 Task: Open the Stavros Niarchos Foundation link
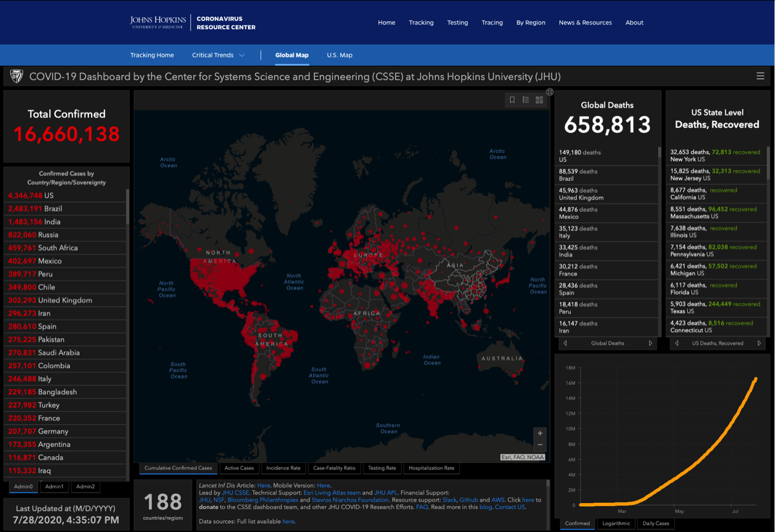(x=350, y=500)
